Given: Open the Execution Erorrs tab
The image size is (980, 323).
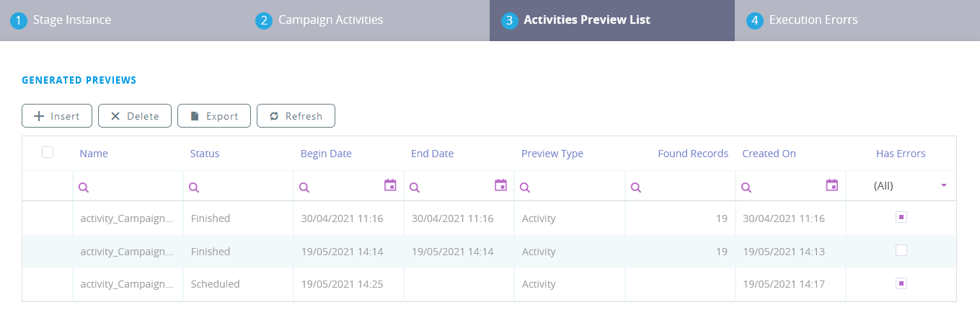Looking at the screenshot, I should point(813,20).
